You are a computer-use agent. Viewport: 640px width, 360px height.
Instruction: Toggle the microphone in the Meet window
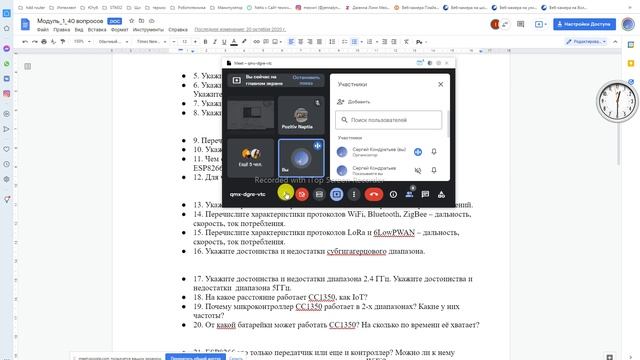click(x=285, y=193)
